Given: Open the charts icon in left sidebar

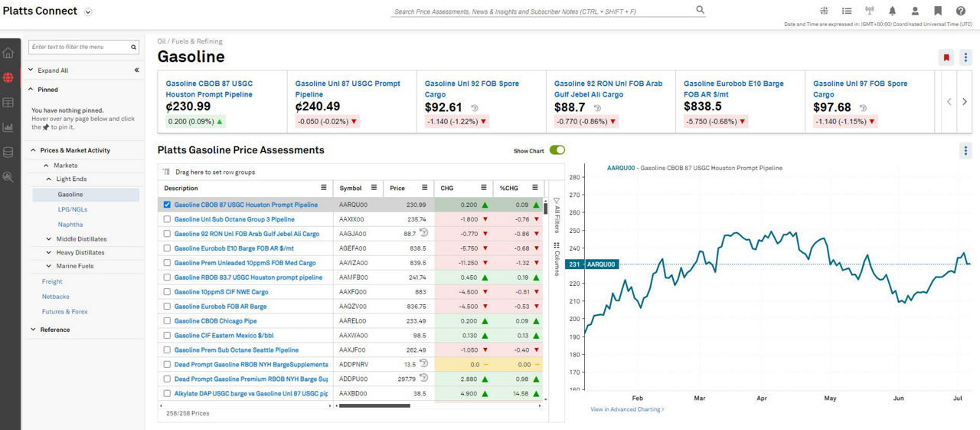Looking at the screenshot, I should (x=8, y=127).
